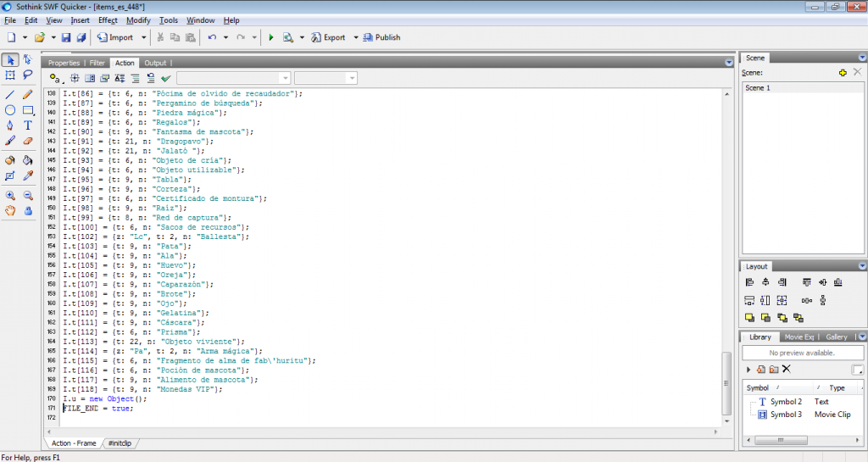Switch to the Filter tab
The height and width of the screenshot is (462, 868).
tap(97, 63)
